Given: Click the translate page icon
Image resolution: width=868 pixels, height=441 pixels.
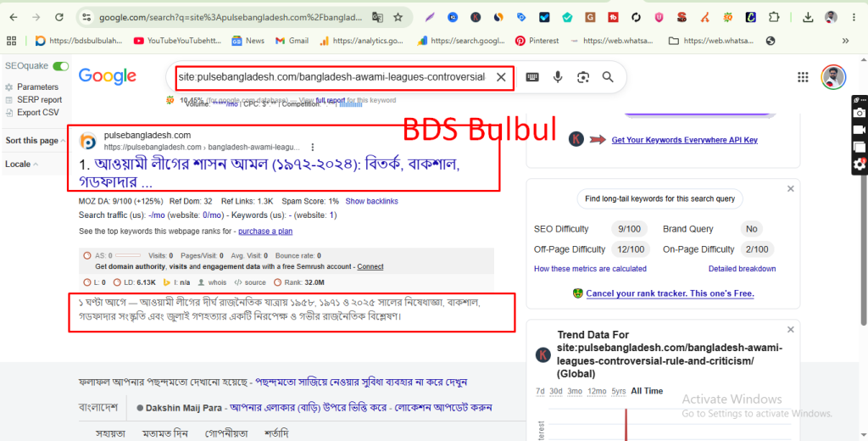Looking at the screenshot, I should [377, 17].
